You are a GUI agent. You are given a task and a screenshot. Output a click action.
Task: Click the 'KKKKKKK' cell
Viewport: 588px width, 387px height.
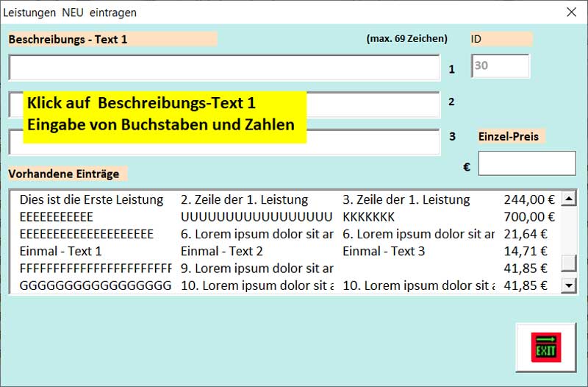click(369, 217)
